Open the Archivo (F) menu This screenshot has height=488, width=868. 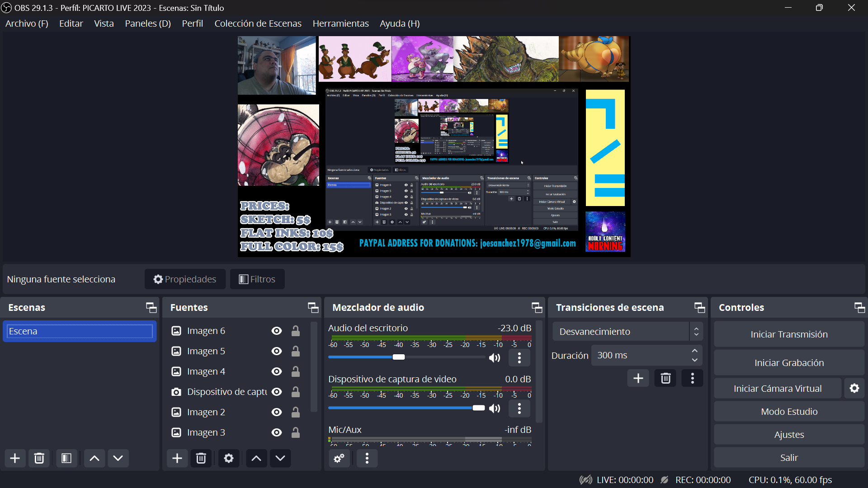tap(27, 23)
